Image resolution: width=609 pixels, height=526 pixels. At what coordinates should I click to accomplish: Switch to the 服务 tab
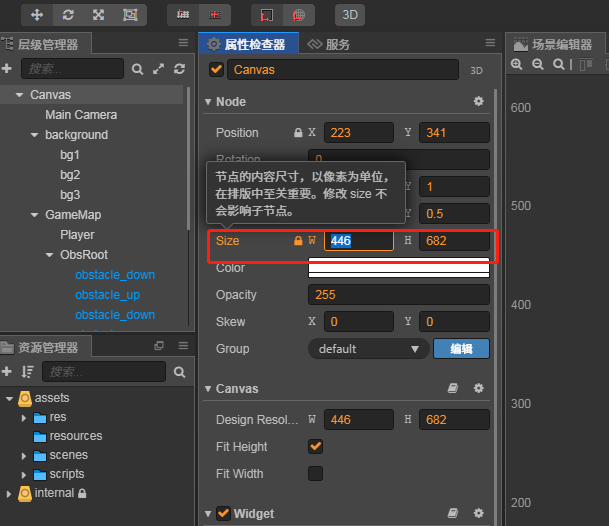tap(329, 45)
